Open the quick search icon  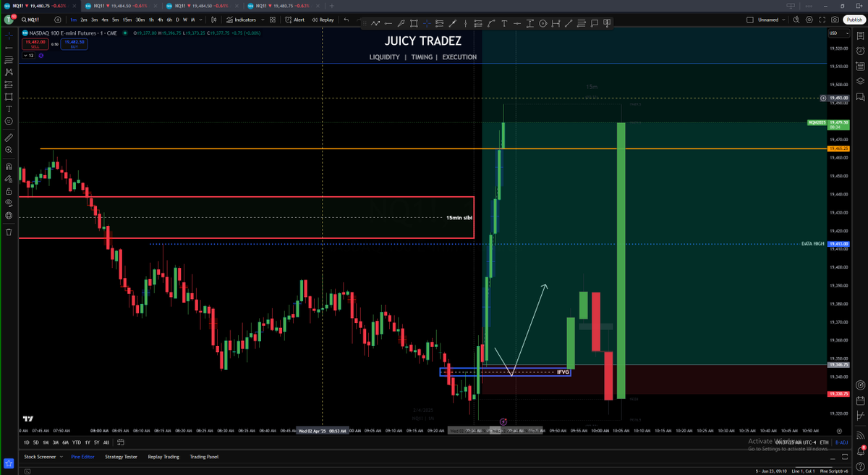pos(796,20)
